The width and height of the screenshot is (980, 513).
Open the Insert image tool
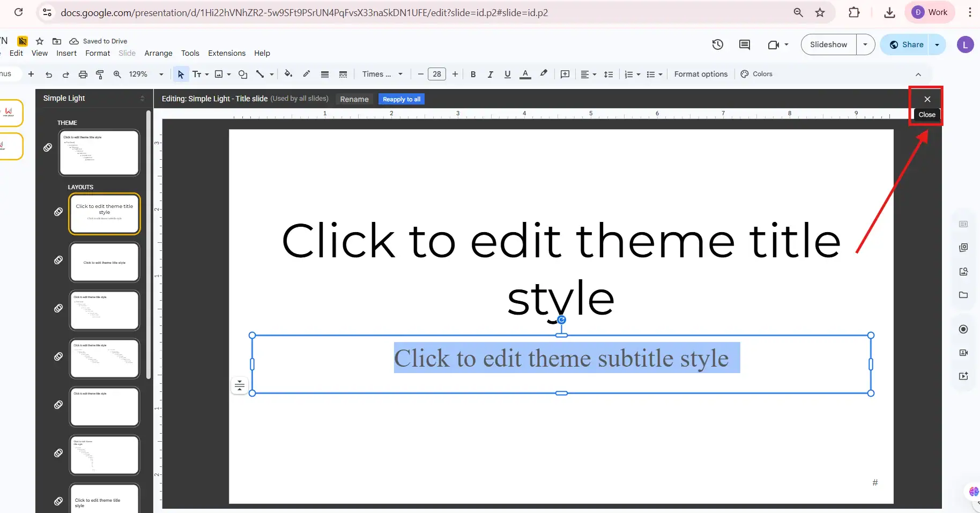coord(219,75)
